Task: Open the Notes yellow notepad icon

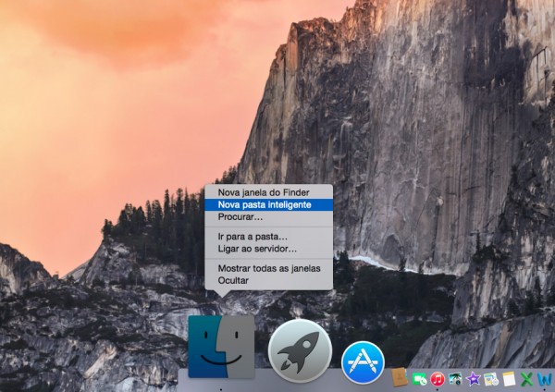Action: coord(509,379)
